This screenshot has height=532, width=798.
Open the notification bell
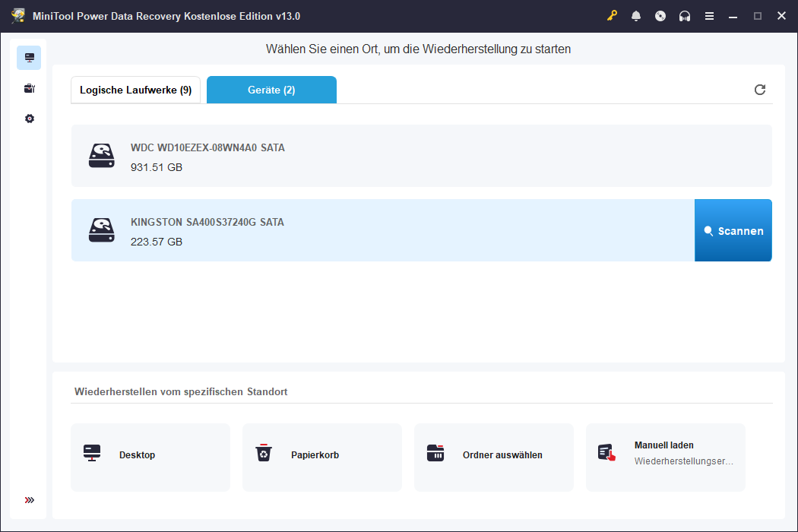tap(636, 16)
